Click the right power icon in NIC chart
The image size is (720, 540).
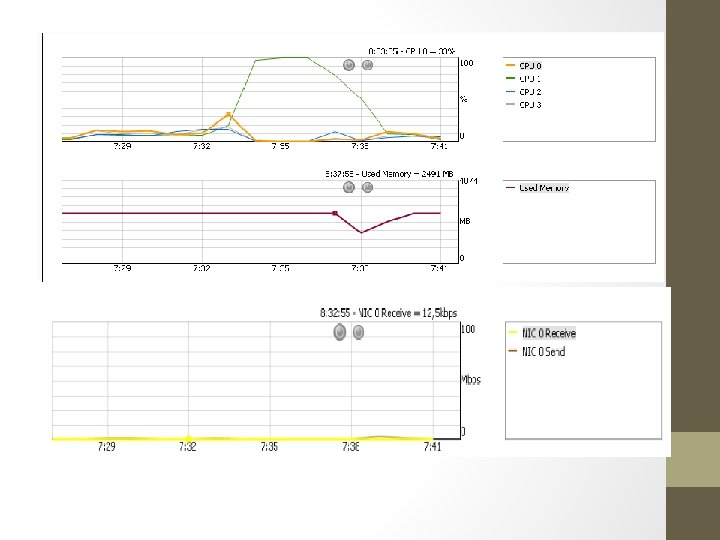(x=359, y=332)
